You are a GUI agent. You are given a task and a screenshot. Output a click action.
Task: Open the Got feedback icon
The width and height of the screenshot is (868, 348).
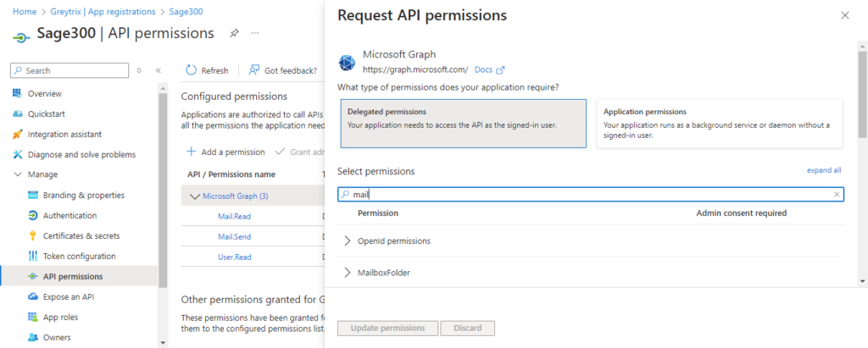(x=254, y=70)
